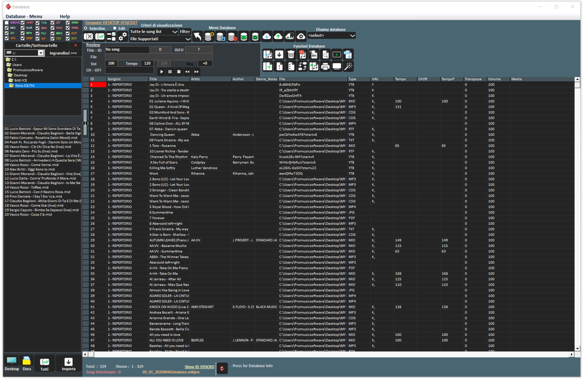Click the Ingrandisci >>> button
The height and width of the screenshot is (381, 588).
pos(63,53)
